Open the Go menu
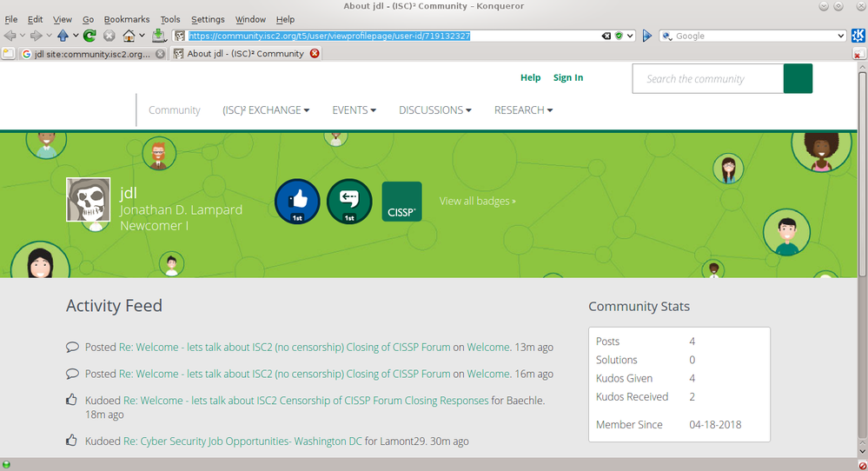This screenshot has height=471, width=868. [x=88, y=19]
